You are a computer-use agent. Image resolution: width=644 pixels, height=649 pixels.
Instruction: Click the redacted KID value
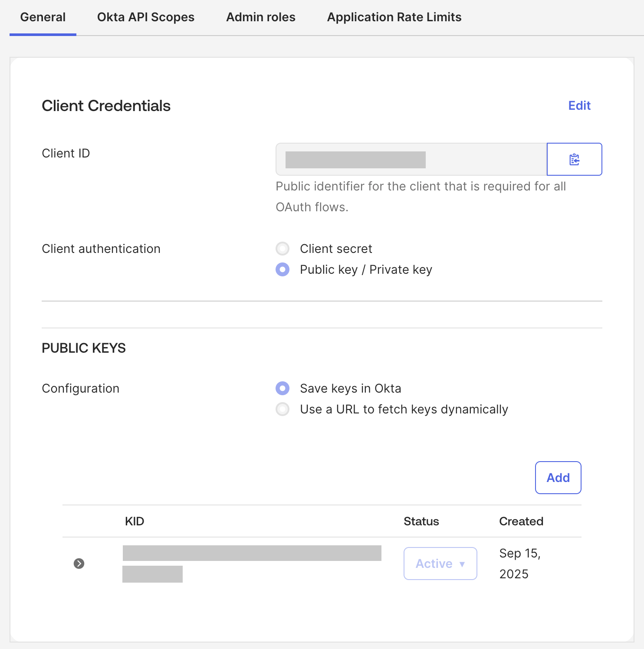click(x=252, y=564)
